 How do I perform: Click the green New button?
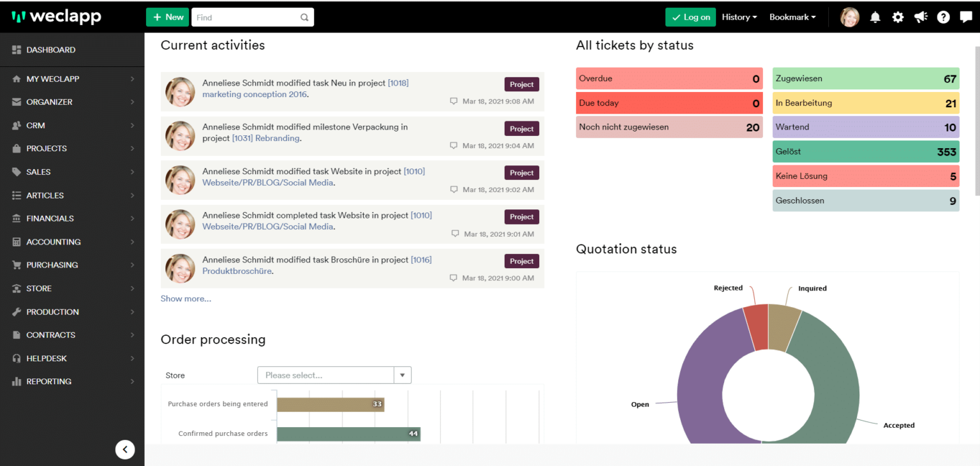point(167,17)
